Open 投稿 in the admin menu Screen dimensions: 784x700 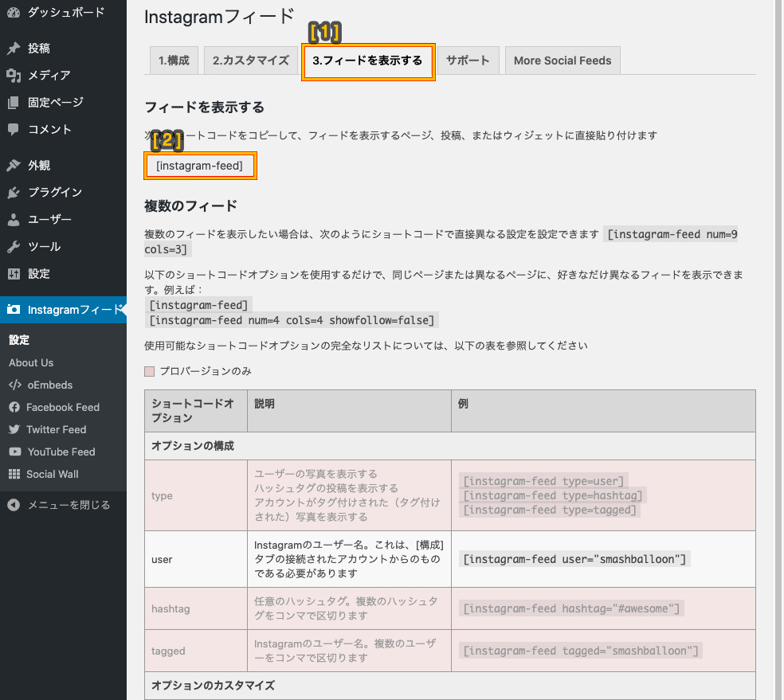click(x=63, y=48)
